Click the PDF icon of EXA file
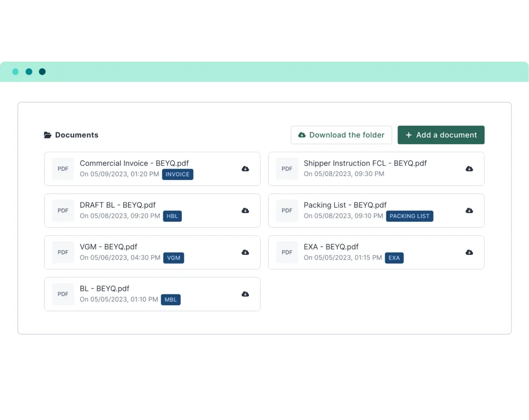The width and height of the screenshot is (529, 420). pyautogui.click(x=287, y=253)
